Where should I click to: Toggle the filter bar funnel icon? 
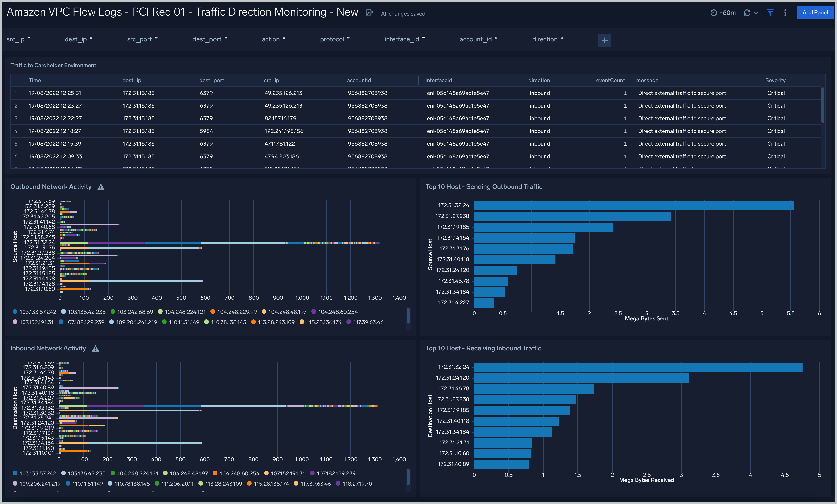tap(770, 12)
